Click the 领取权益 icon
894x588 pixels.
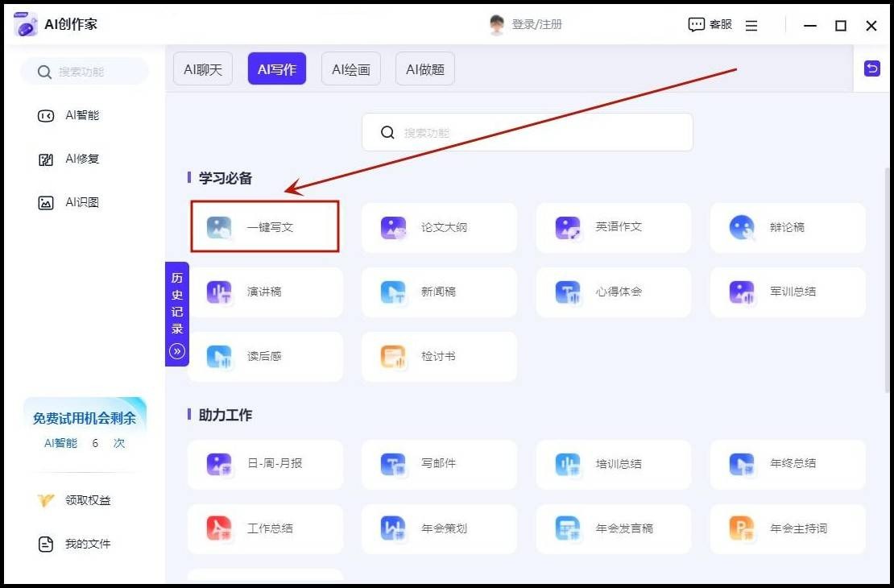[x=46, y=501]
